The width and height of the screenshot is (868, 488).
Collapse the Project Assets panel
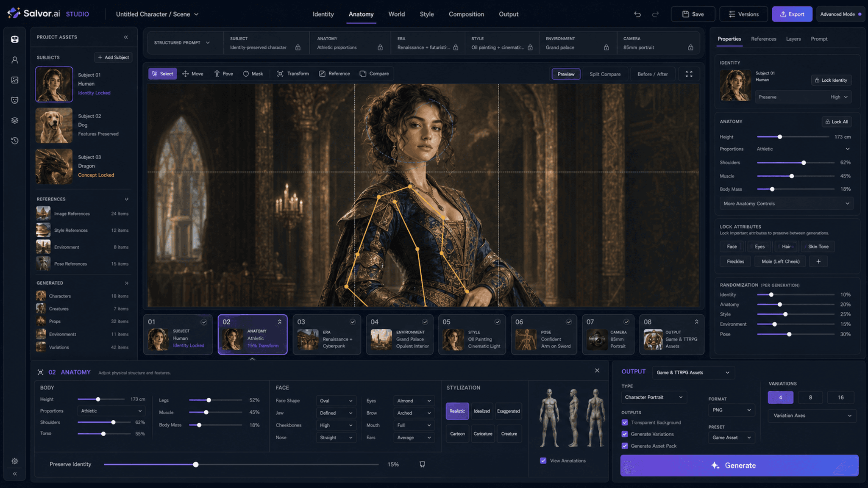(x=126, y=37)
